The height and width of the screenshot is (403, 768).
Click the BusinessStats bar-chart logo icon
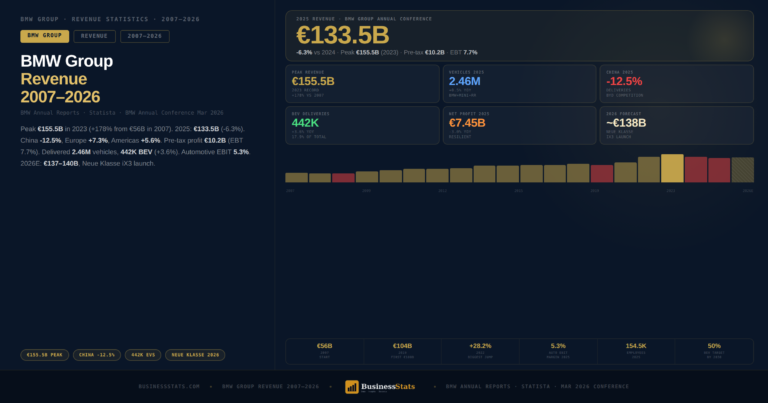click(x=352, y=387)
